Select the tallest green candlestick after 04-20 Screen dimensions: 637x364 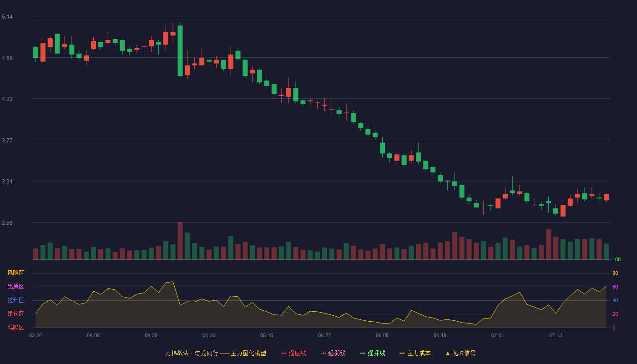pos(180,51)
